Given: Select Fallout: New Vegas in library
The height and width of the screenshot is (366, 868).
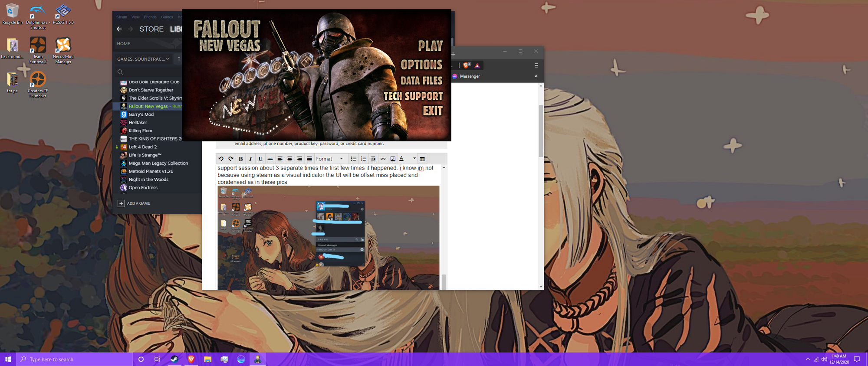Looking at the screenshot, I should (148, 106).
